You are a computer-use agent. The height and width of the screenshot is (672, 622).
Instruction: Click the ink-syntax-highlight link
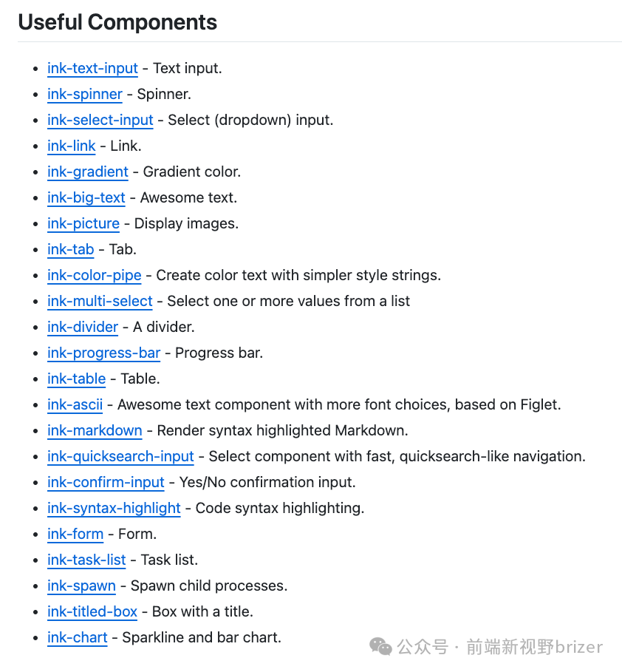tap(114, 508)
